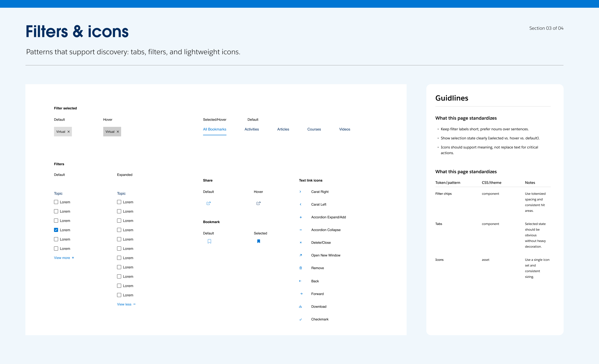
Task: Expand the filter list with View more
Action: pos(64,258)
